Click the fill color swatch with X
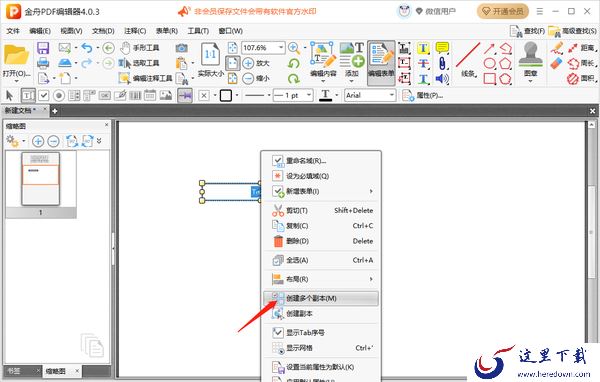The width and height of the screenshot is (600, 382). pyautogui.click(x=204, y=95)
